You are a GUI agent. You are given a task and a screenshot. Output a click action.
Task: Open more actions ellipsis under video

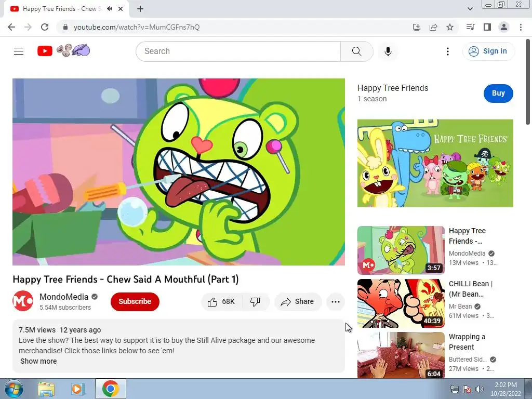tap(336, 302)
